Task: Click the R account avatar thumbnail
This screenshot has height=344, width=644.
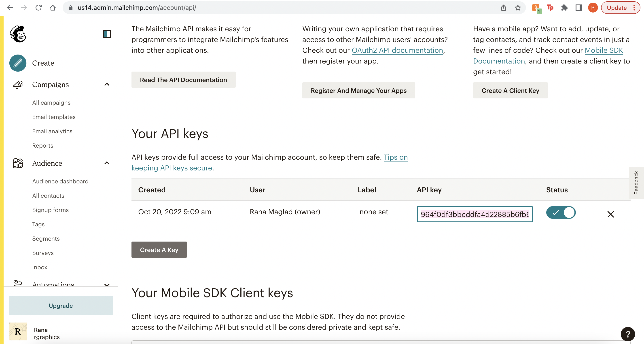Action: [x=18, y=331]
